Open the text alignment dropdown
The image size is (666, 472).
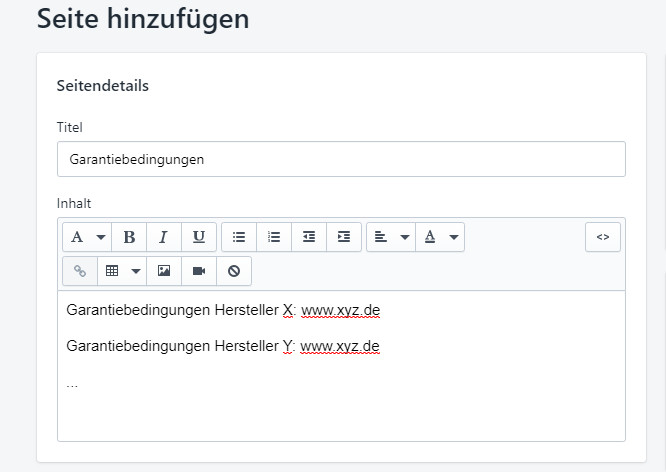(x=390, y=237)
